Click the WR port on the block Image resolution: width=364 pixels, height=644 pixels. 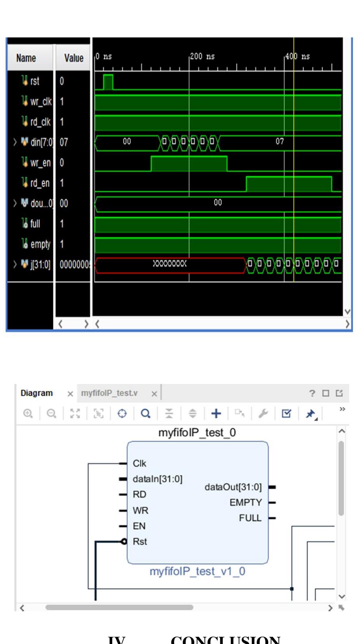pos(140,511)
